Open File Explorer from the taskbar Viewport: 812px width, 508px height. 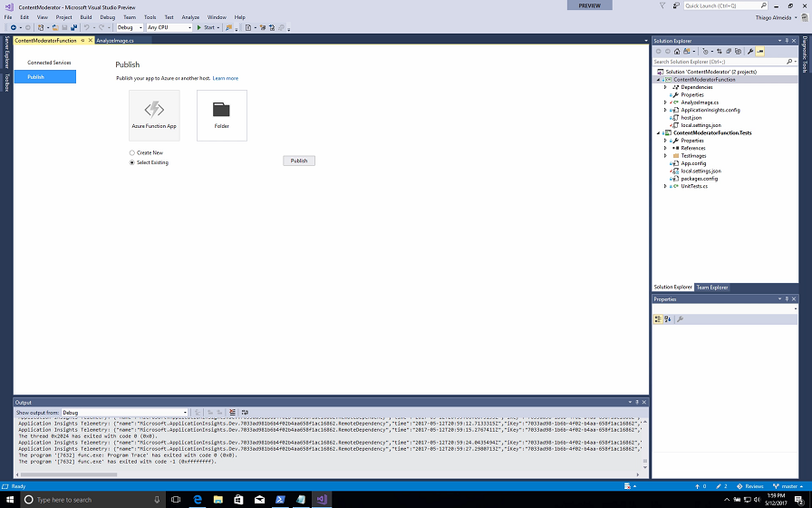(x=218, y=500)
